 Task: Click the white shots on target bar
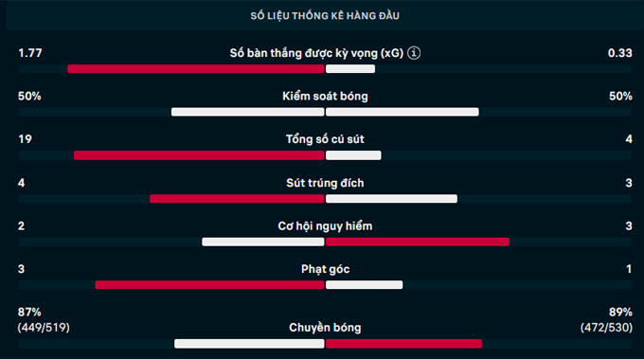point(391,199)
